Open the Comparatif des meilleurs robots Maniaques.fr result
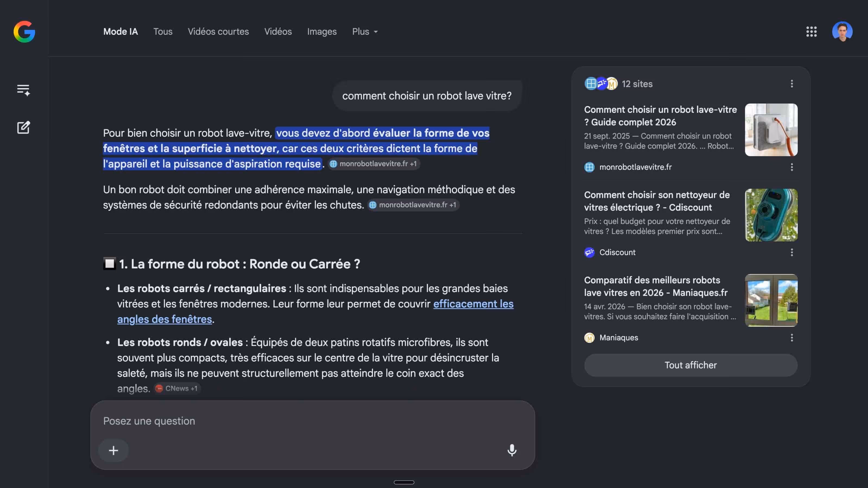This screenshot has height=488, width=868. [656, 286]
